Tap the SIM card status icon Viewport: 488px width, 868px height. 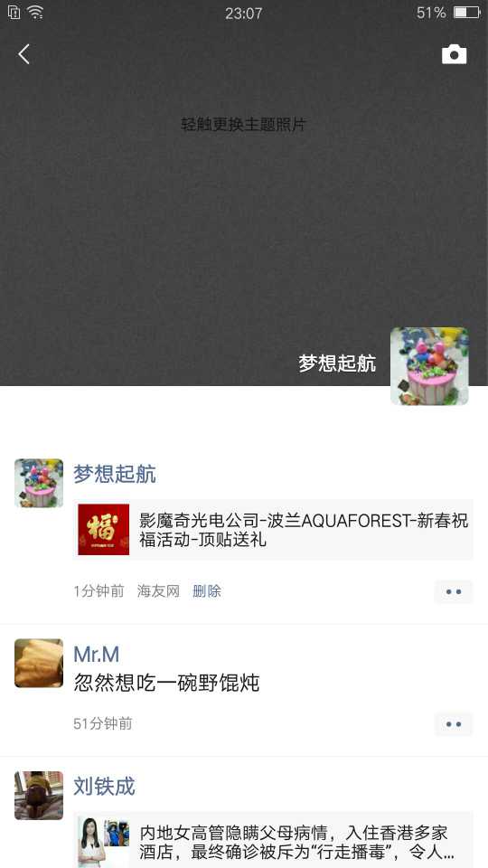coord(14,12)
